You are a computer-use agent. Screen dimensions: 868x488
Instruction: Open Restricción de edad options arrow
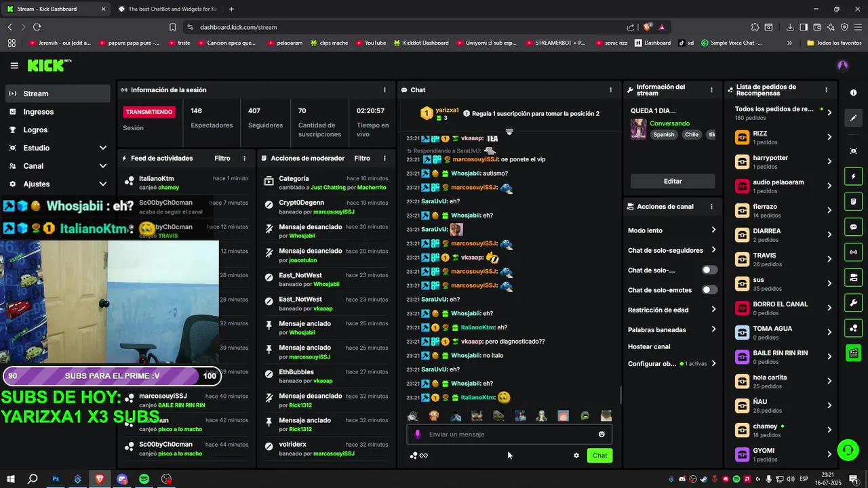coord(713,310)
